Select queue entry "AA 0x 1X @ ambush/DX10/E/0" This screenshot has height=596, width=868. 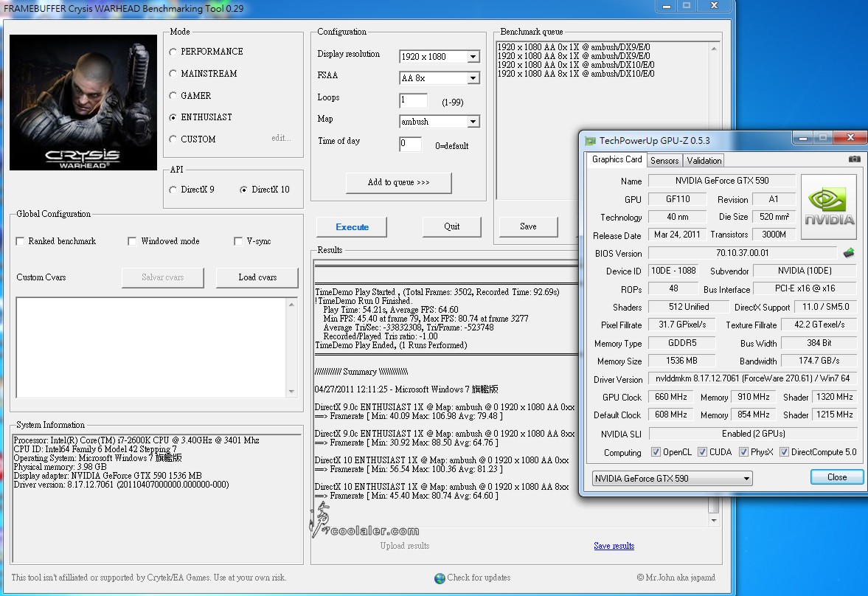pyautogui.click(x=576, y=65)
